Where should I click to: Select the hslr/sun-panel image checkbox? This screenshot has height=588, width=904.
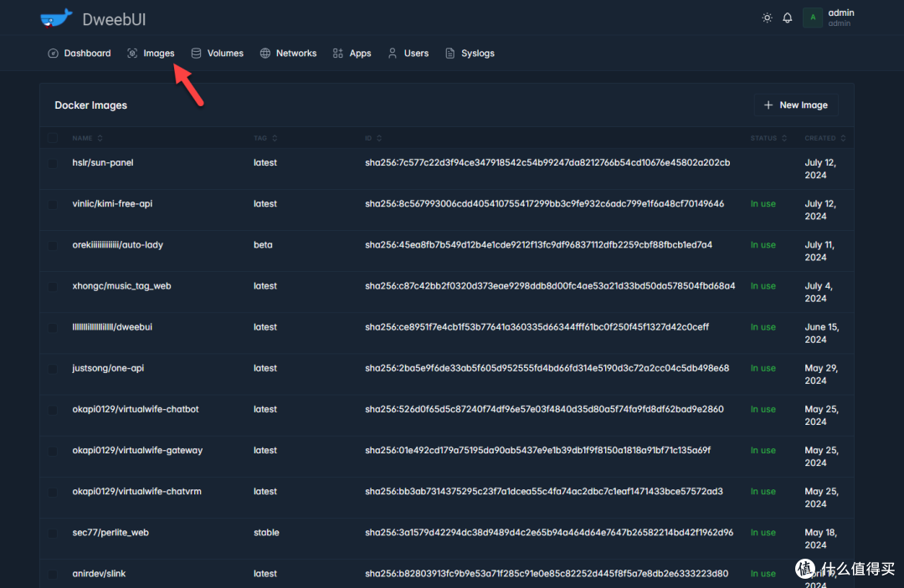tap(53, 163)
